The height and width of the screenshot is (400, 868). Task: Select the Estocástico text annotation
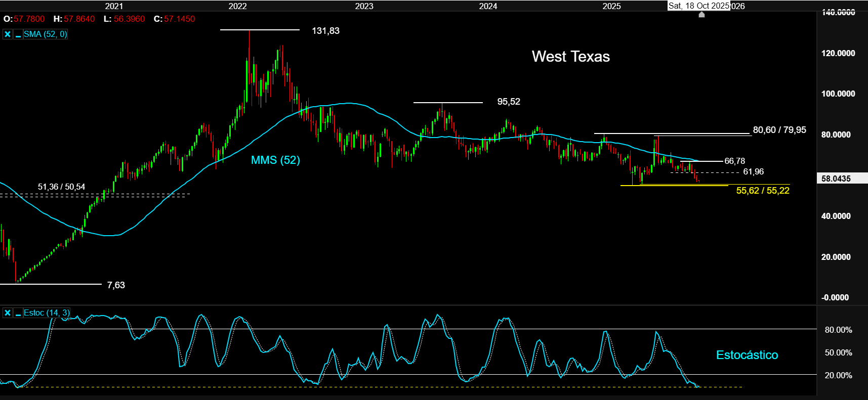click(x=747, y=355)
